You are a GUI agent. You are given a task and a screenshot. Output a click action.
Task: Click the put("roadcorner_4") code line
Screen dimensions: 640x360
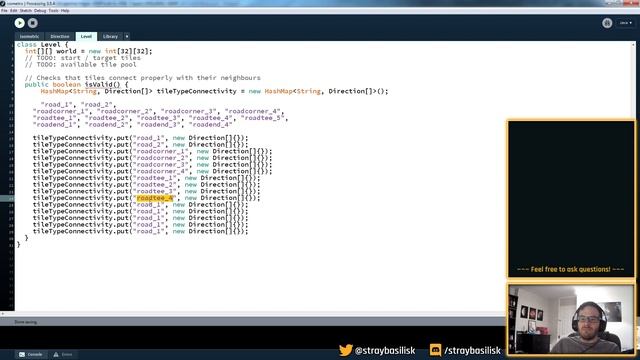tap(152, 171)
